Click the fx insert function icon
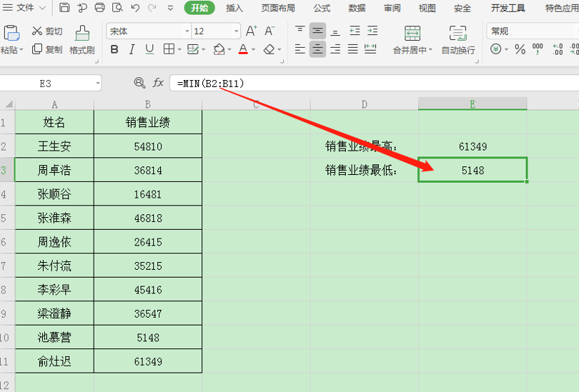This screenshot has height=392, width=579. tap(158, 83)
